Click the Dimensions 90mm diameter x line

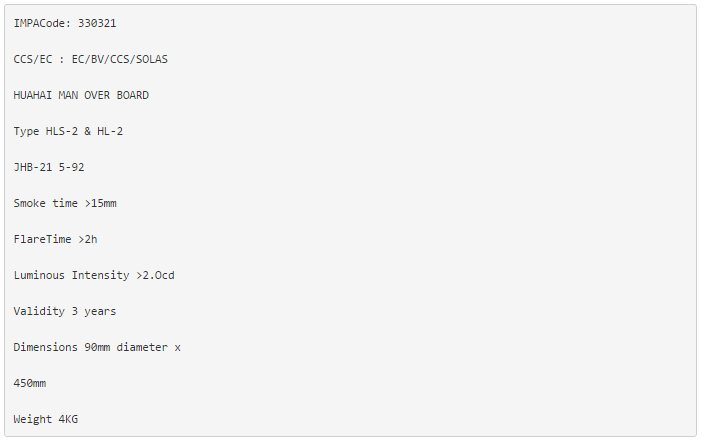click(97, 347)
